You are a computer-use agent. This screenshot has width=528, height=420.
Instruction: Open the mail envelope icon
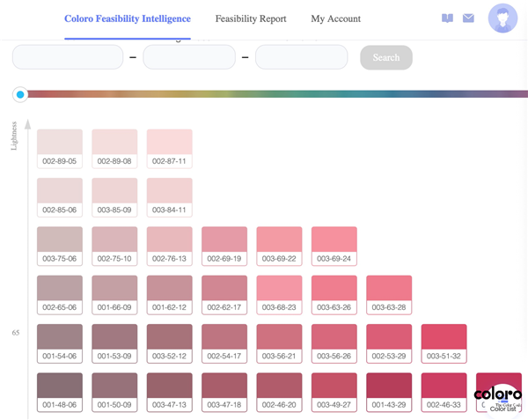pos(468,18)
